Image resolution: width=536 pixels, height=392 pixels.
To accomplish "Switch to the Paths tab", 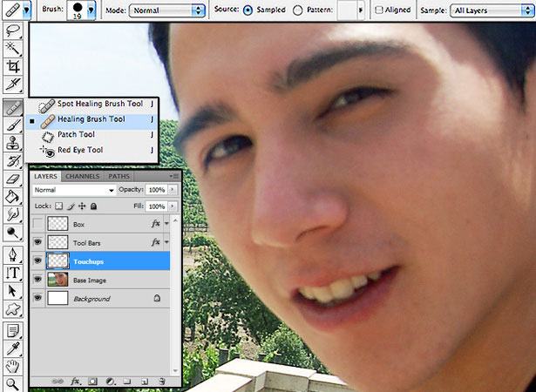I will [119, 176].
